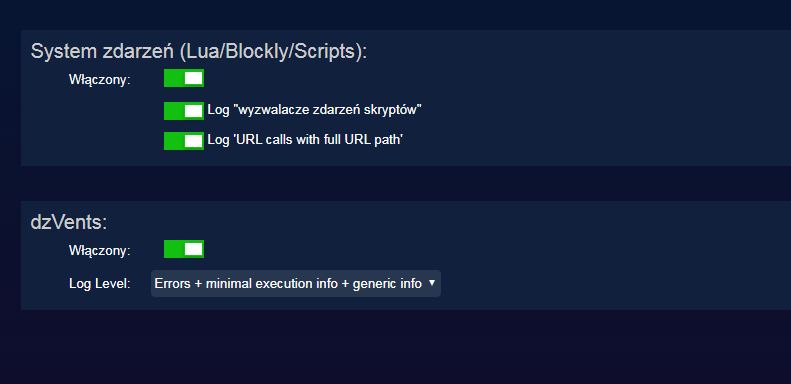Click the 'System zdarzeń (Lua/Blockly/Scripts):' heading
This screenshot has width=791, height=384.
199,51
